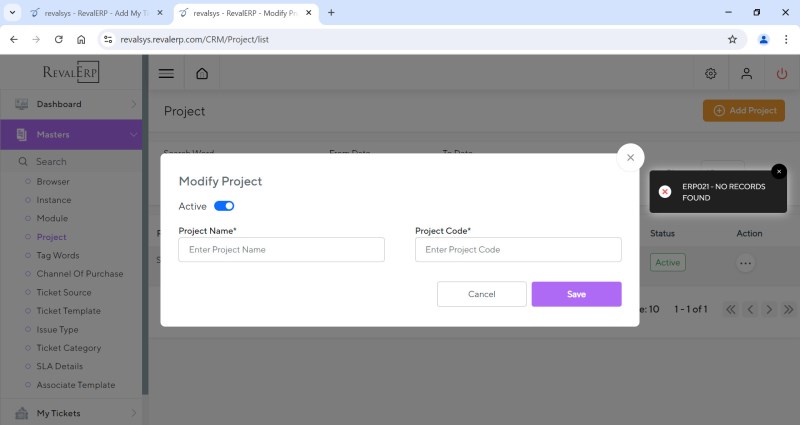Bookmark this page with star icon
Screen dimensions: 800x425
tap(732, 39)
